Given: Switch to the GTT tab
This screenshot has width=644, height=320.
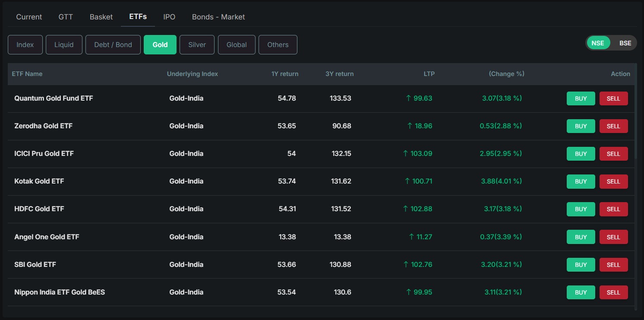Looking at the screenshot, I should point(66,17).
